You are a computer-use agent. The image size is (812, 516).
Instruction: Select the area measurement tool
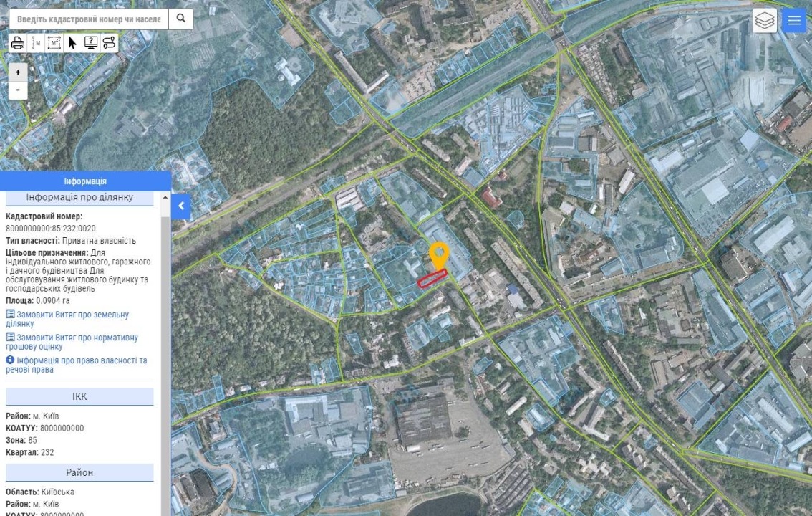click(x=54, y=43)
